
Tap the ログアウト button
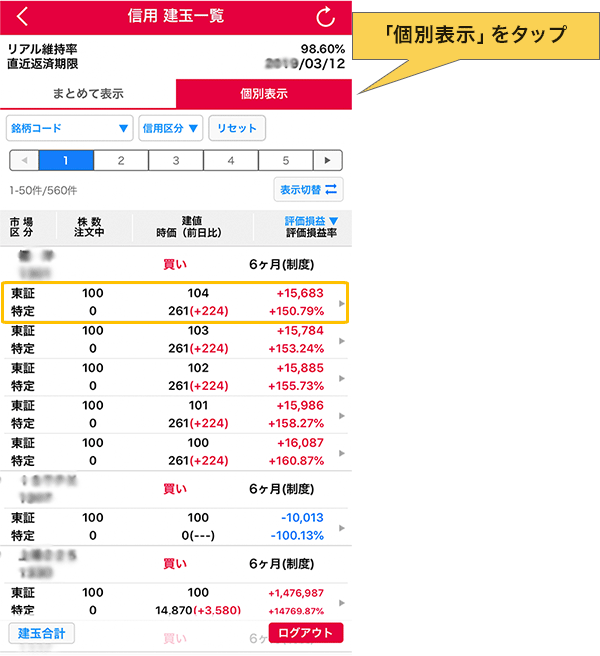[x=305, y=633]
